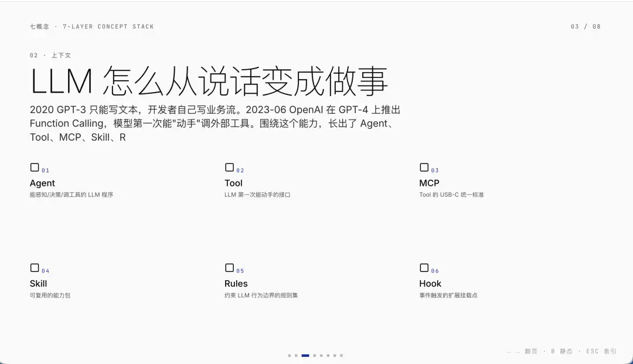Click the square icon above Skill
This screenshot has height=364, width=633.
(x=35, y=268)
